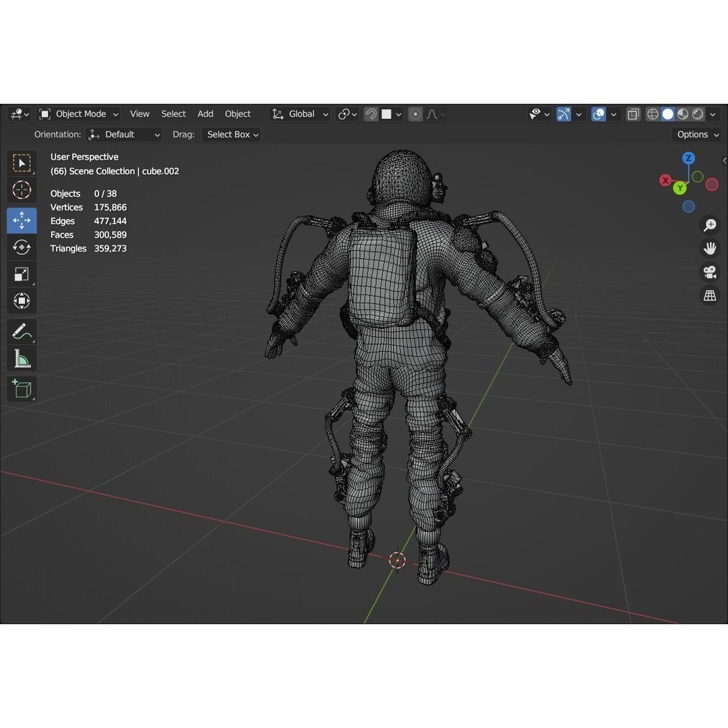Viewport: 728px width, 728px height.
Task: Open the gizmo options dropdown arrow
Action: click(x=578, y=114)
